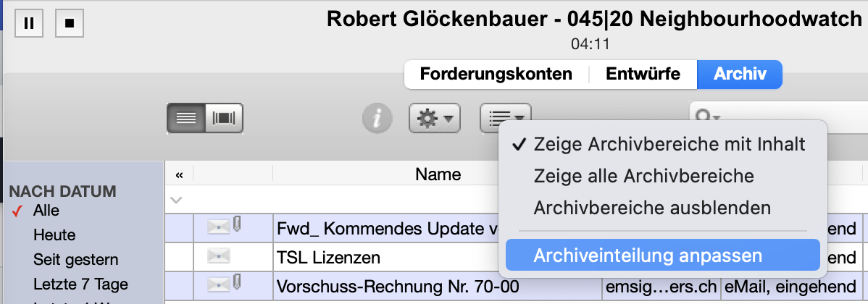The image size is (868, 304).
Task: Collapse sidebar with double chevron
Action: click(179, 175)
